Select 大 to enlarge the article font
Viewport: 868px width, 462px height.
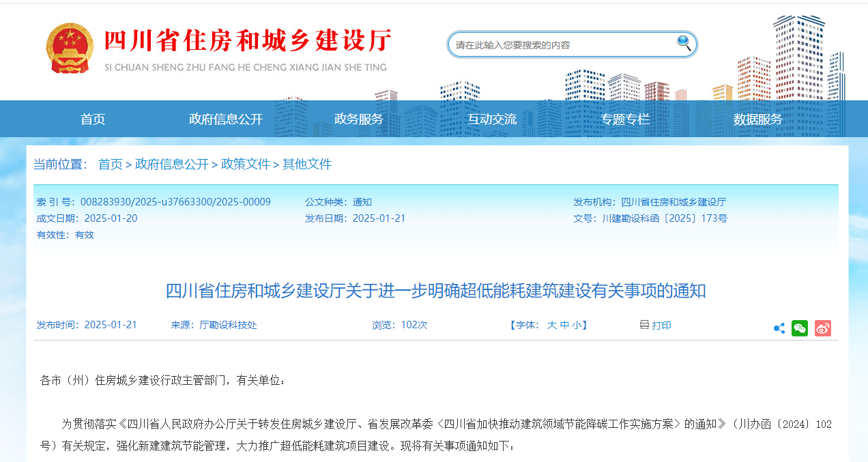tap(553, 326)
